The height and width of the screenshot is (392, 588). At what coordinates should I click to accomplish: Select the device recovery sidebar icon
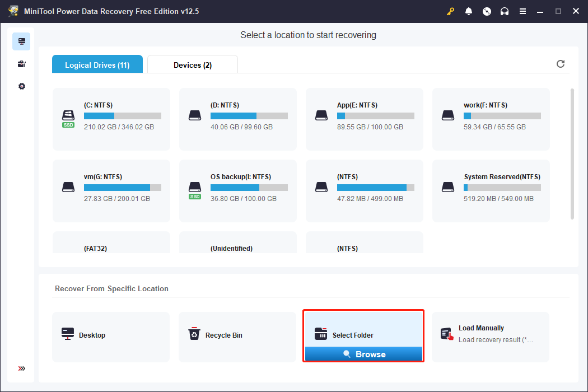click(21, 41)
